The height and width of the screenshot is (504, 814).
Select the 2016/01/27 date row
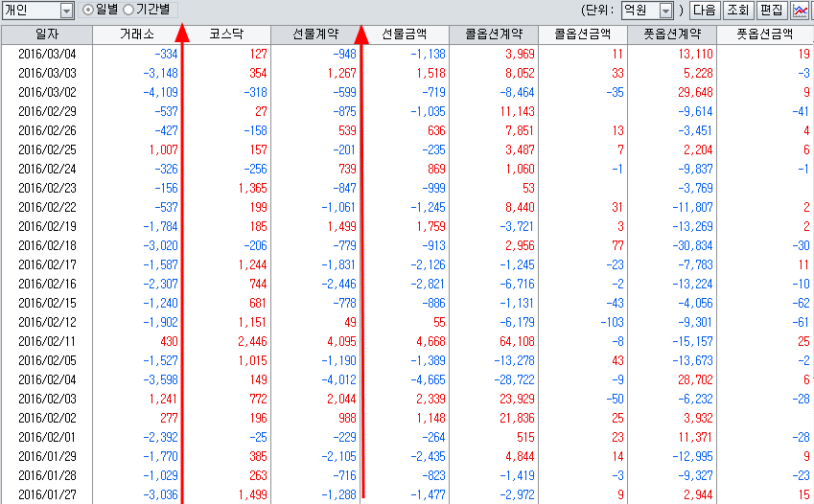46,494
